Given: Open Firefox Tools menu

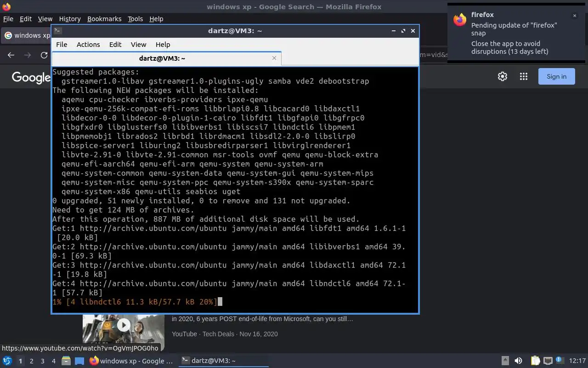Looking at the screenshot, I should point(135,19).
